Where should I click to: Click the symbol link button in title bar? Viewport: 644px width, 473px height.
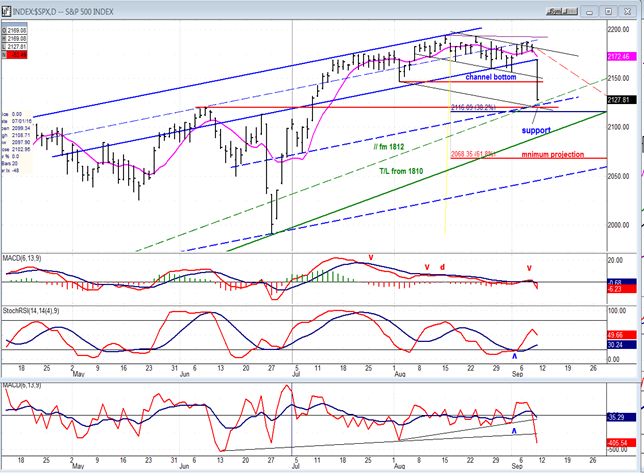554,12
